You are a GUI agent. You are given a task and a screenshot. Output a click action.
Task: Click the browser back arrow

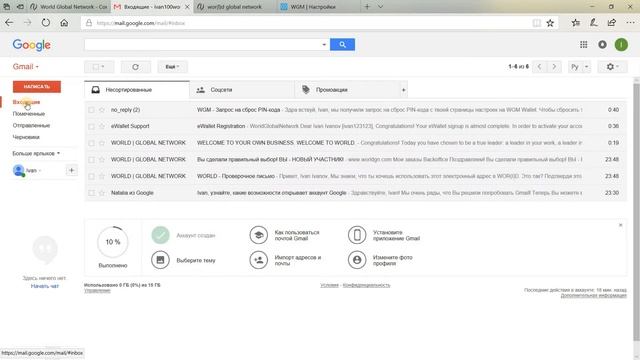9,23
